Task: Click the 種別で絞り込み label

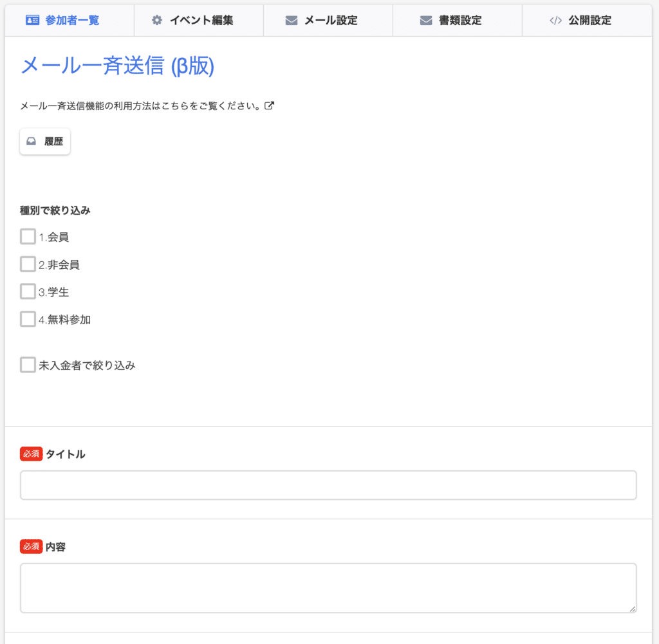Action: click(x=55, y=210)
